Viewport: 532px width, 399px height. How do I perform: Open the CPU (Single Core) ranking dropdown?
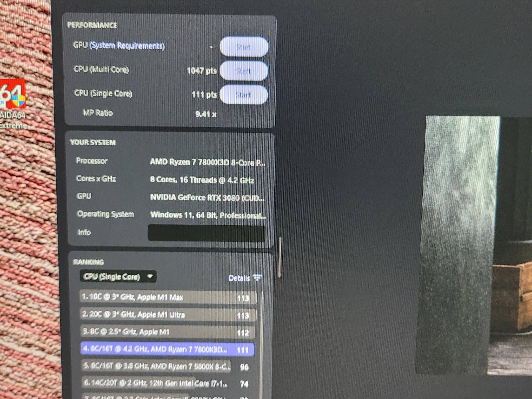118,277
